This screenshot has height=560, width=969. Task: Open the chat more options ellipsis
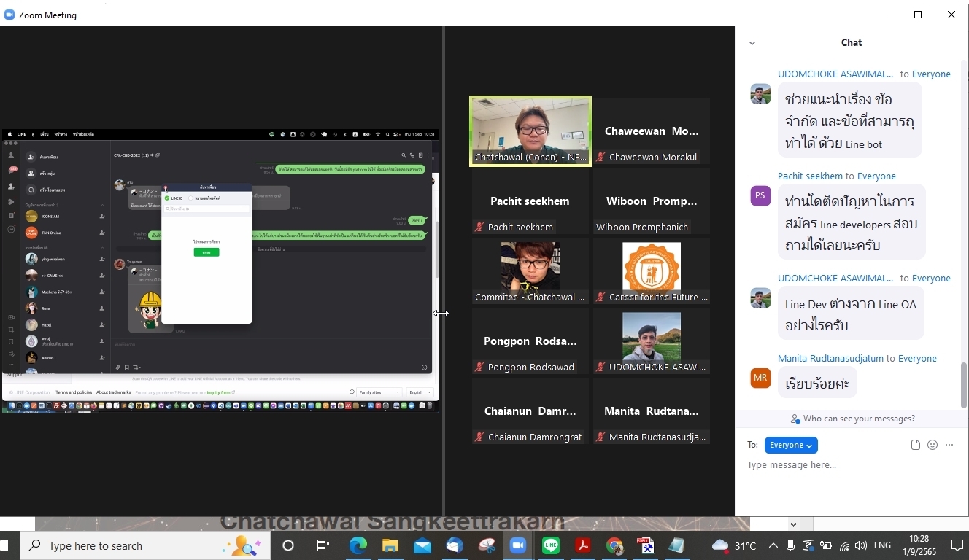click(x=949, y=445)
